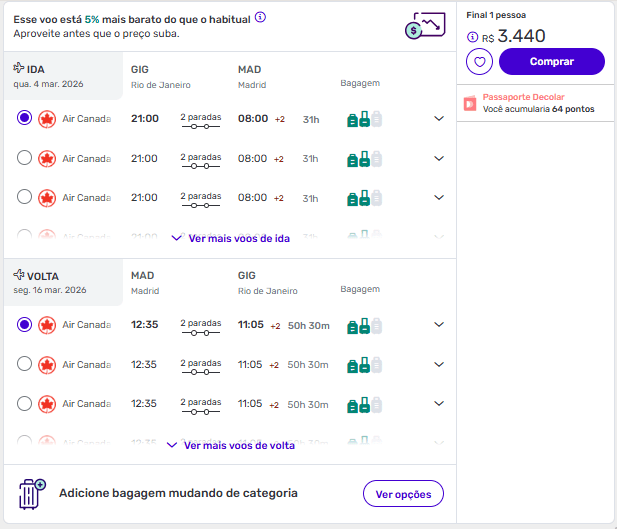Show more flights with Ver mais voos de volta

click(x=231, y=445)
